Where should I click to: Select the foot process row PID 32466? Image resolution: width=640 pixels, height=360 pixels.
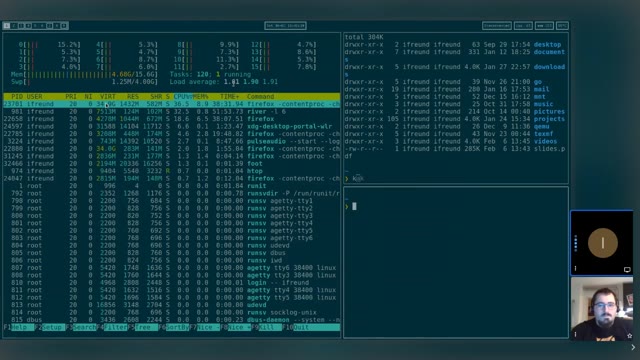(171, 164)
